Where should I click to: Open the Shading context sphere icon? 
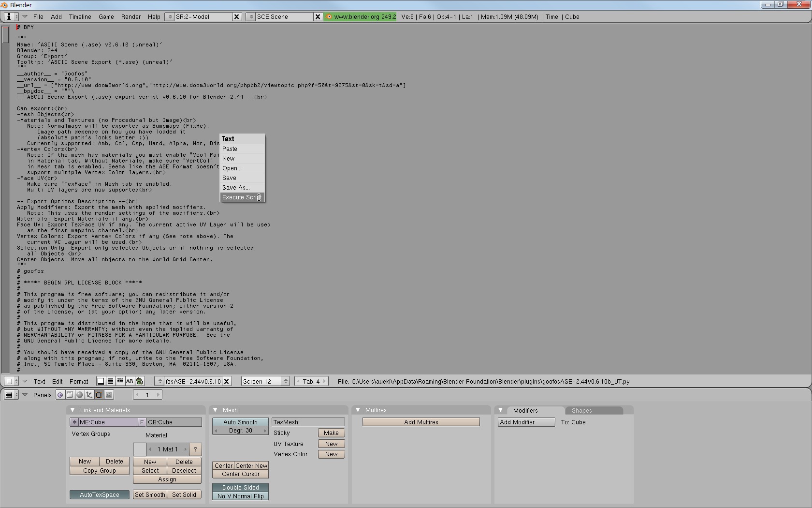click(x=80, y=395)
